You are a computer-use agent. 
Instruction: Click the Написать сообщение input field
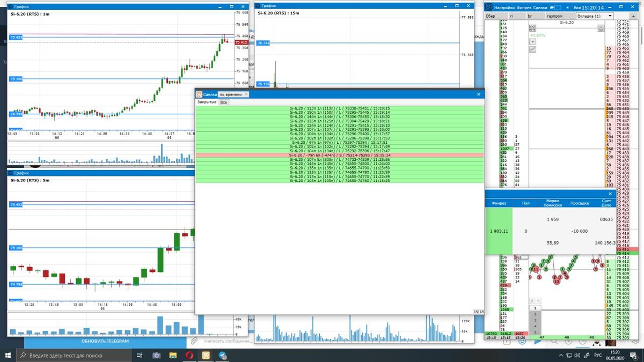(x=228, y=341)
